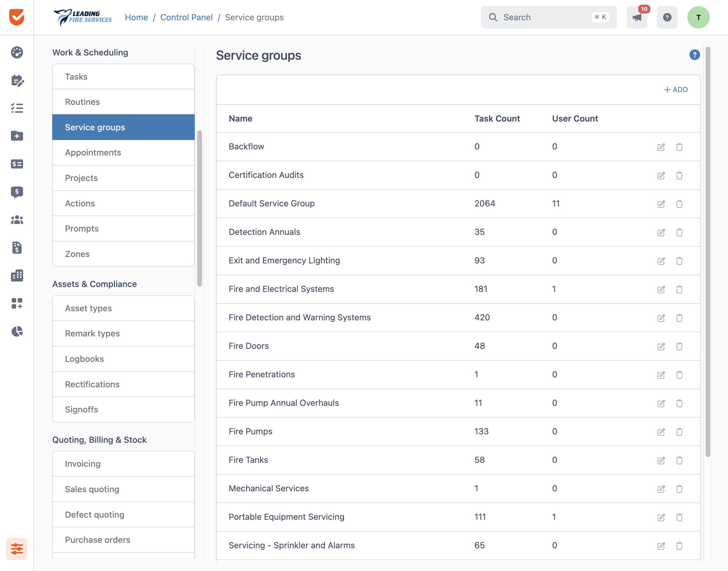728x571 pixels.
Task: Click the Exit and Emergency Lighting name
Action: [284, 261]
